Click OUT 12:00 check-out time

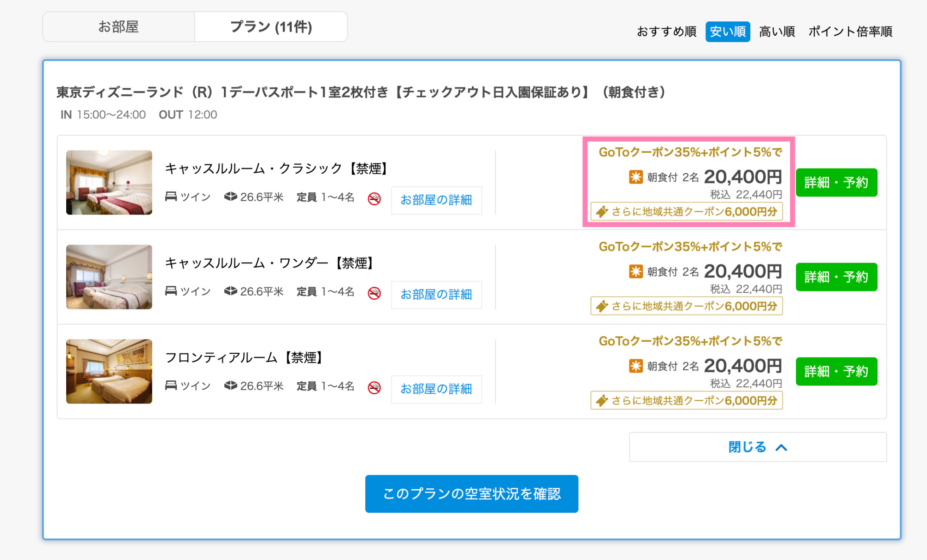(188, 114)
